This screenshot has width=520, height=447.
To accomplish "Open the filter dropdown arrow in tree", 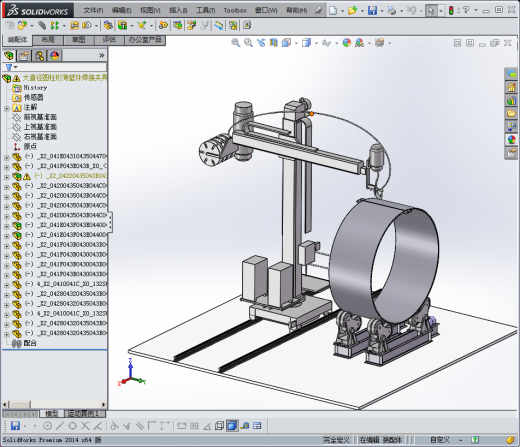I will [x=15, y=67].
